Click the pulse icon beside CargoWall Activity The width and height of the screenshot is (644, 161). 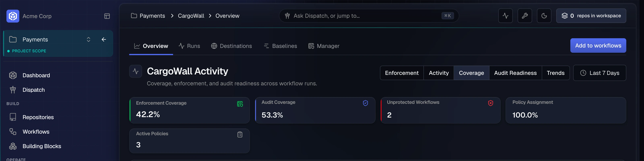(136, 71)
